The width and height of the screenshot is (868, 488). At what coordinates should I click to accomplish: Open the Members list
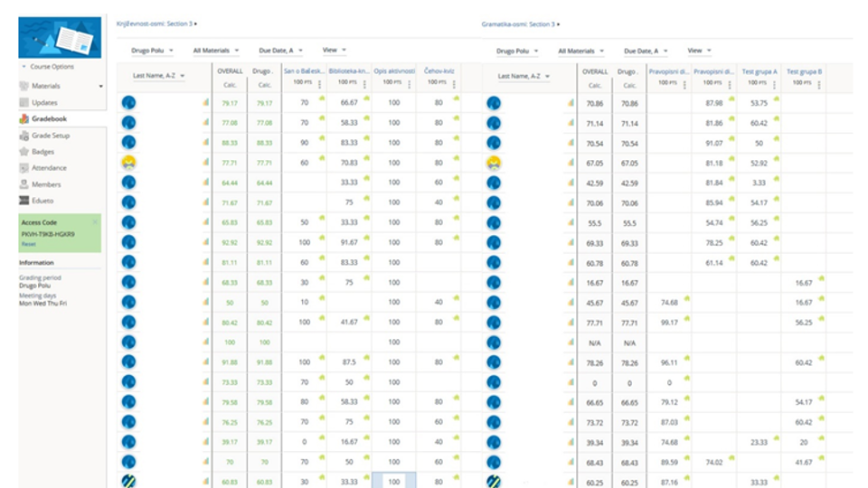tap(46, 184)
